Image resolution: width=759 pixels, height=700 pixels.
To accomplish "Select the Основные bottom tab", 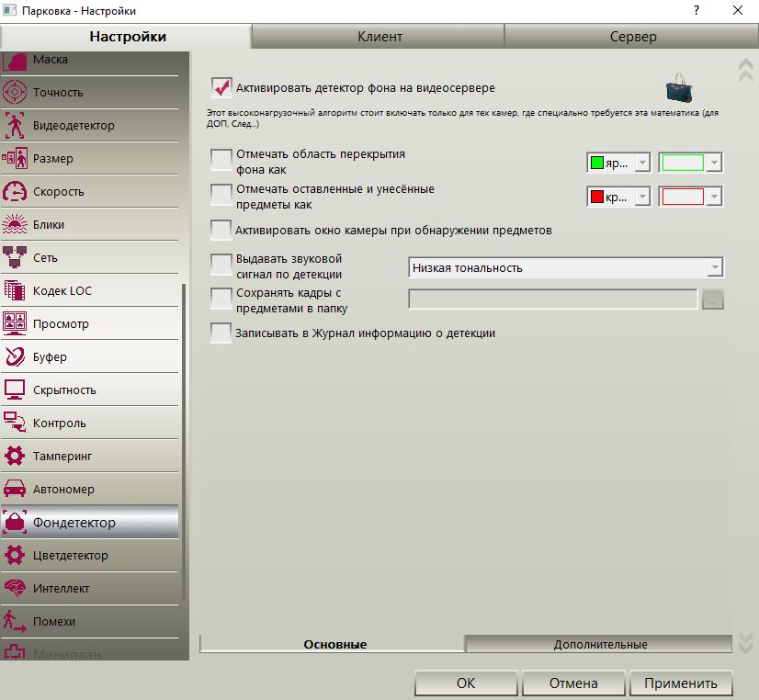I will pos(334,644).
